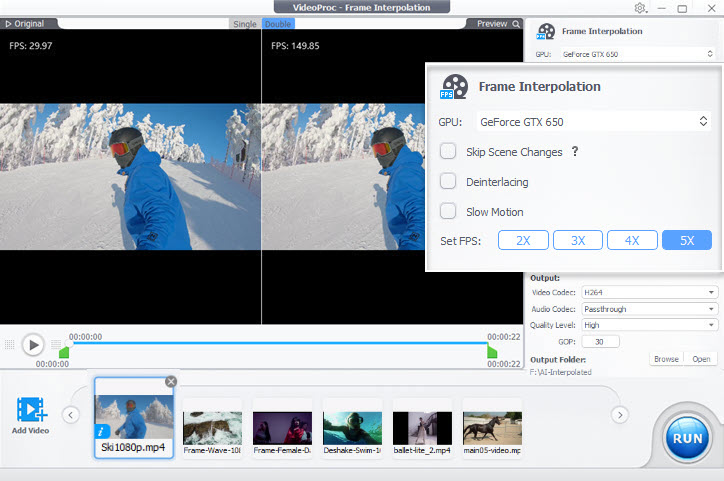The height and width of the screenshot is (481, 724).
Task: Remove Ski1080p.mp4 with its X icon
Action: pos(171,381)
